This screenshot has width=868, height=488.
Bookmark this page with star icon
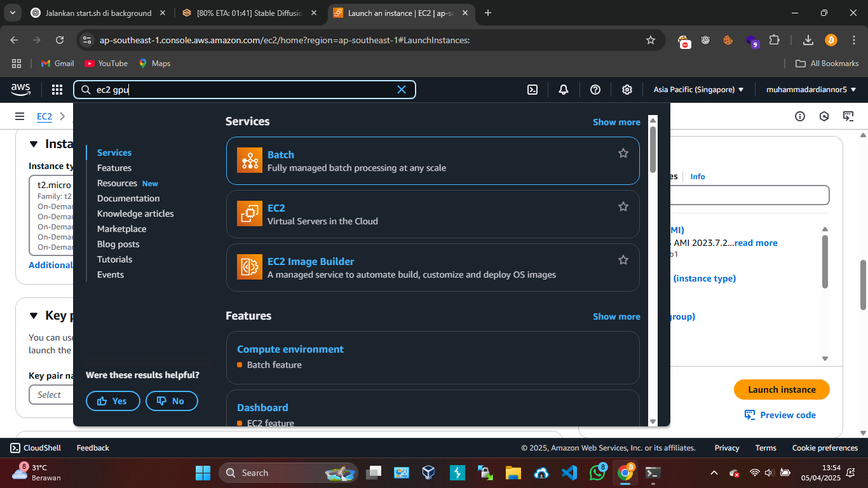tap(651, 40)
